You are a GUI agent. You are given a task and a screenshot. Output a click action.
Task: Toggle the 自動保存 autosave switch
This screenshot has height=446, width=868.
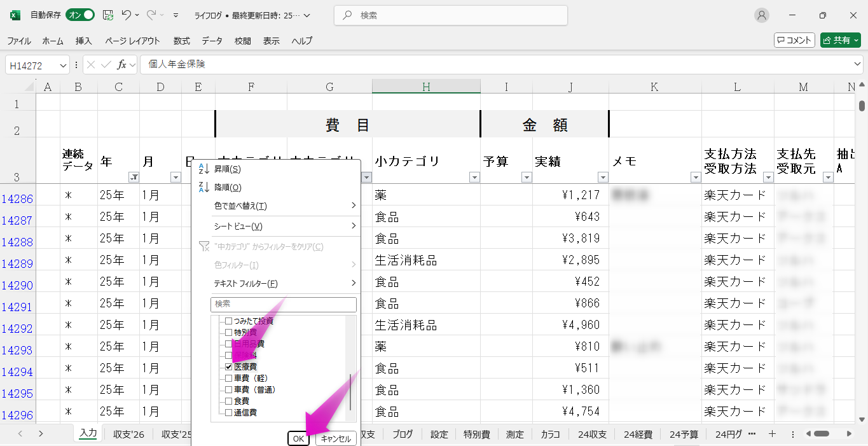point(81,15)
